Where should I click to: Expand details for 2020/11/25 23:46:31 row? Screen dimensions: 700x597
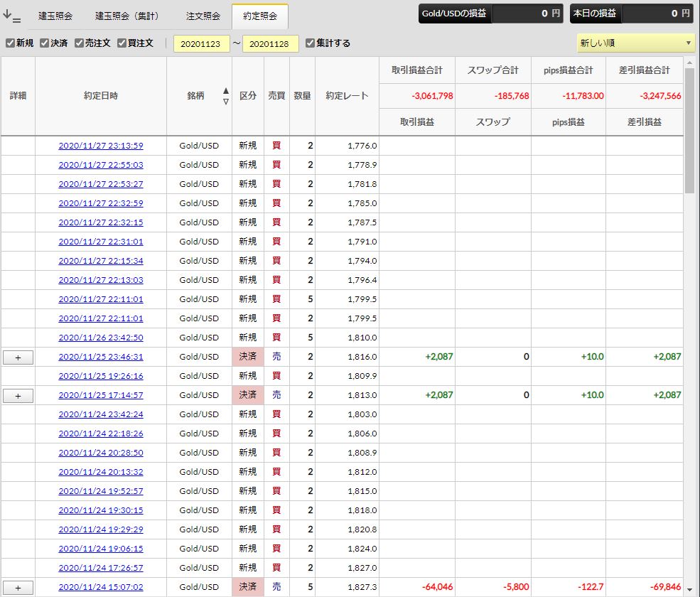18,357
